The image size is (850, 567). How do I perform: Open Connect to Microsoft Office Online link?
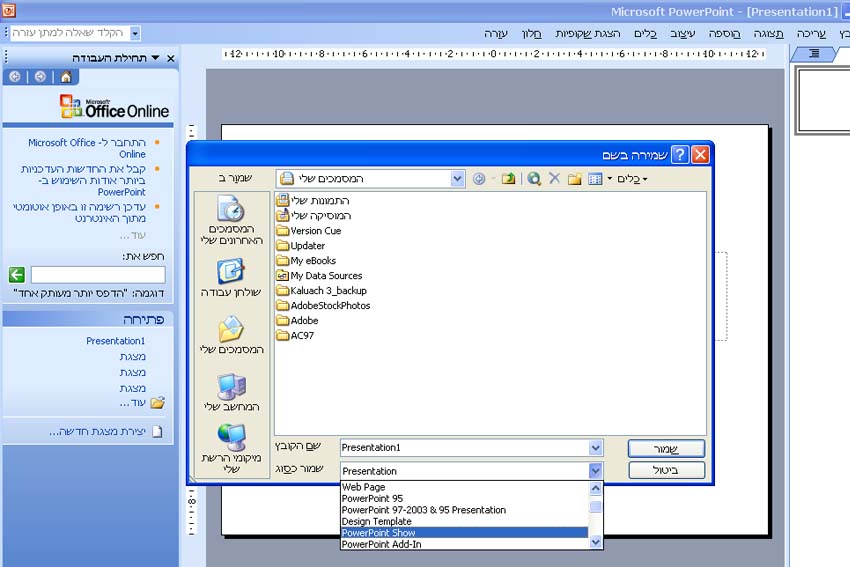click(87, 148)
